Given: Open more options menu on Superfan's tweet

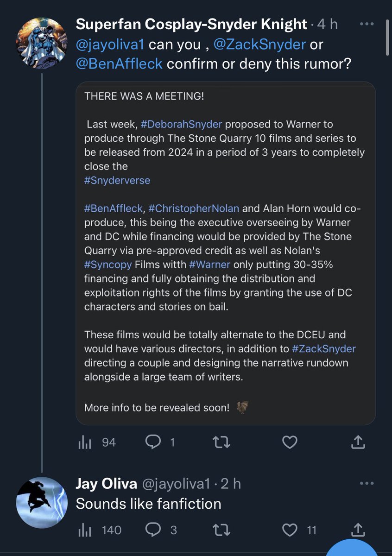Looking at the screenshot, I should (366, 24).
